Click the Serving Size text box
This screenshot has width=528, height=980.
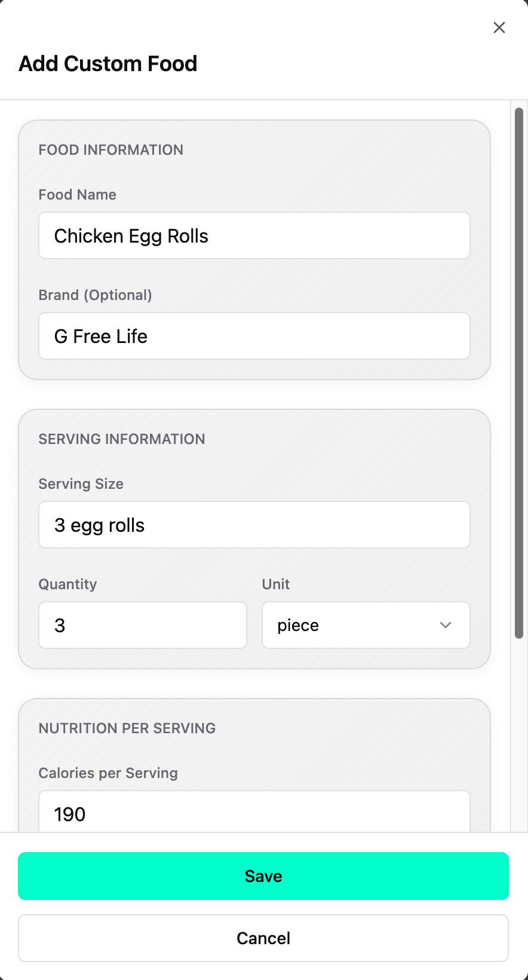coord(254,525)
